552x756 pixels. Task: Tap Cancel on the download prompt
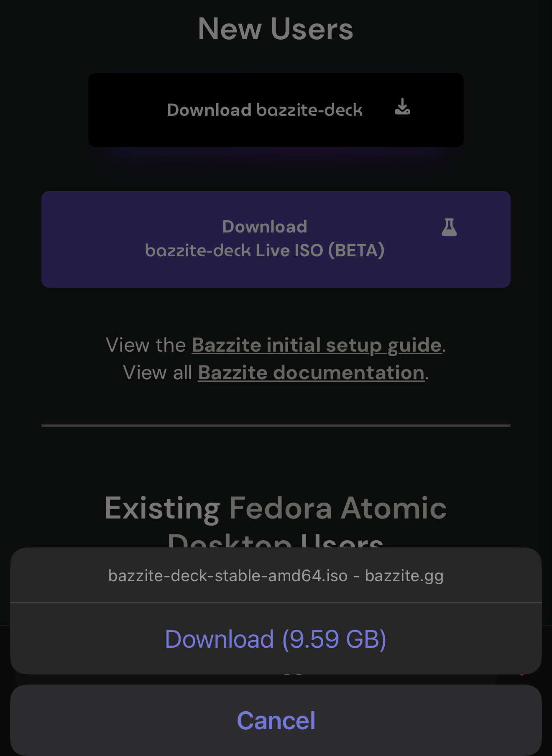click(276, 720)
